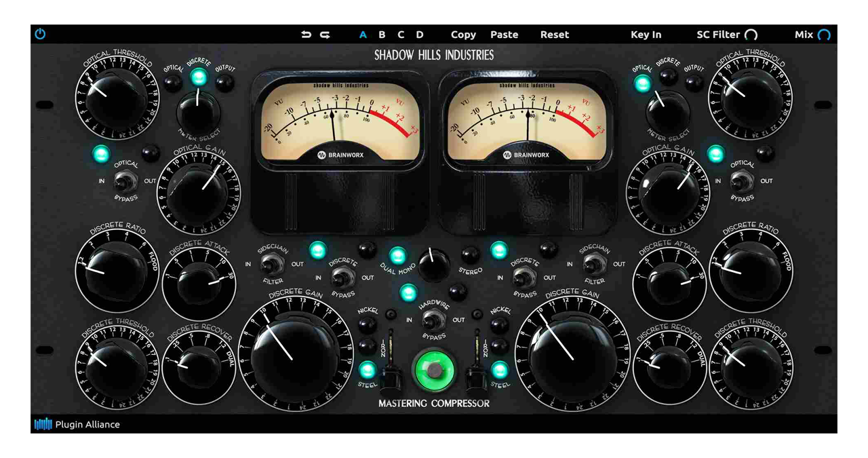868x458 pixels.
Task: Select preset slot C
Action: pos(401,35)
